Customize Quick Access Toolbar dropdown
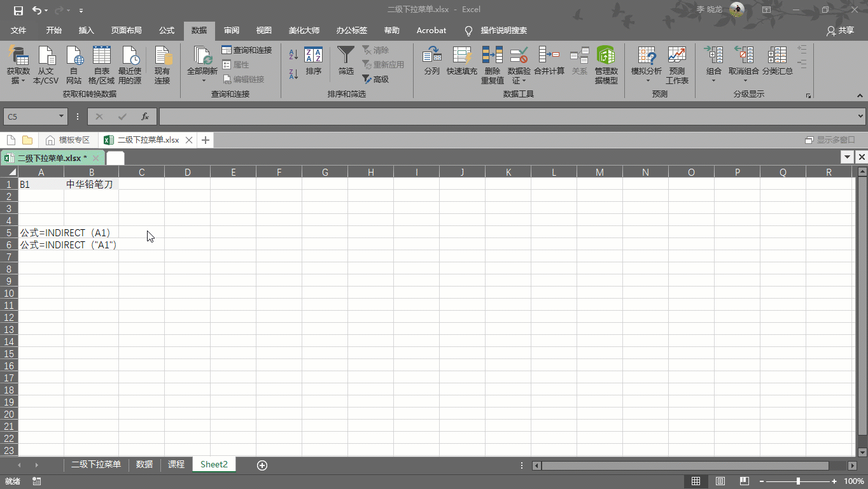The width and height of the screenshot is (868, 489). point(81,11)
